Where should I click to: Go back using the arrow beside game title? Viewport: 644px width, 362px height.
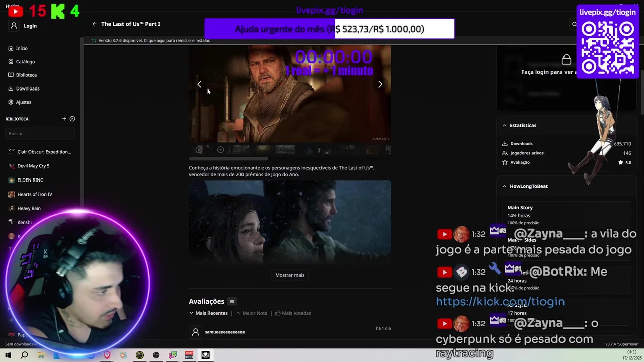click(x=94, y=24)
